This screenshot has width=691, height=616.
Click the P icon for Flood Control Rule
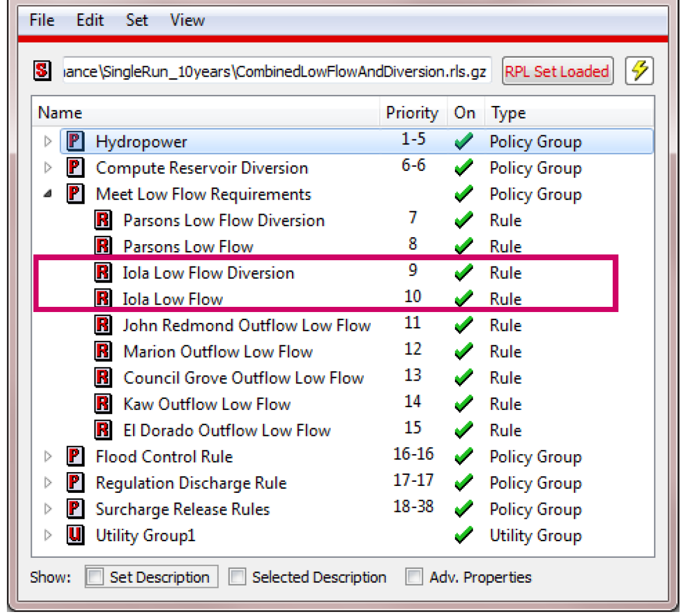click(x=75, y=457)
